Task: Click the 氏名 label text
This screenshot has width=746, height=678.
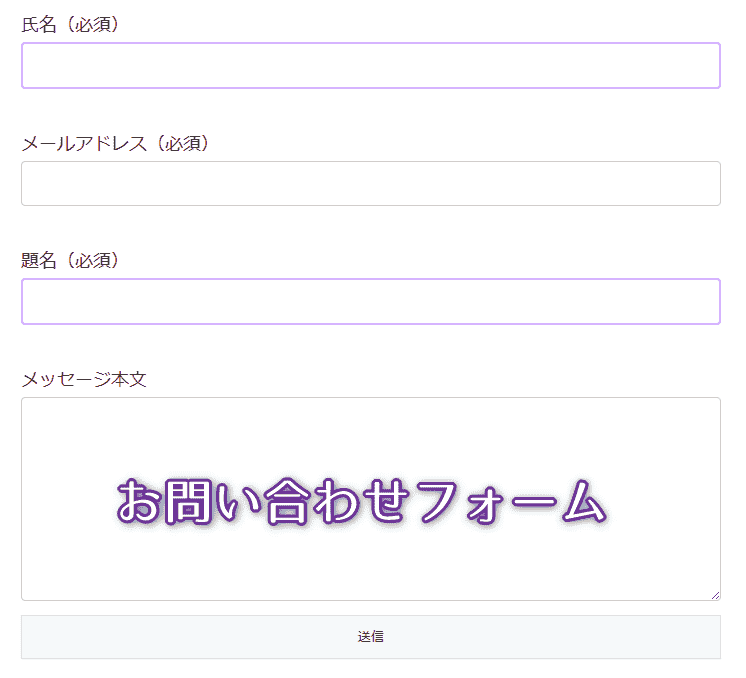Action: tap(39, 25)
